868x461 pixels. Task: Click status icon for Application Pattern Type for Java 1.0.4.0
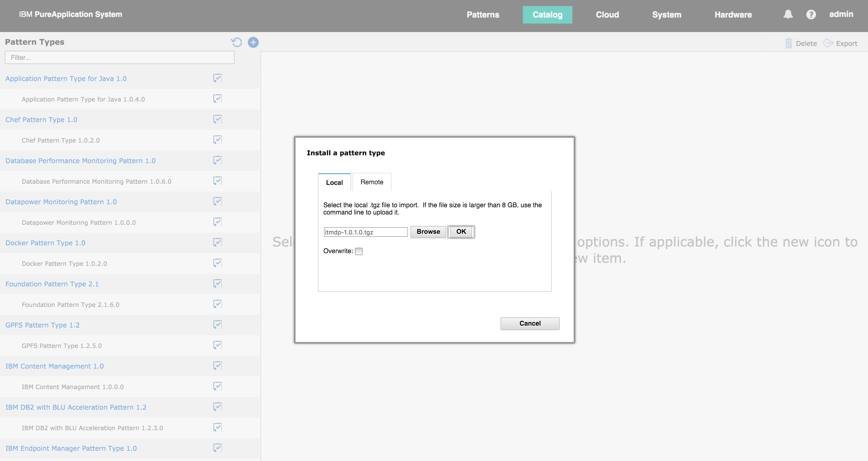pos(217,99)
